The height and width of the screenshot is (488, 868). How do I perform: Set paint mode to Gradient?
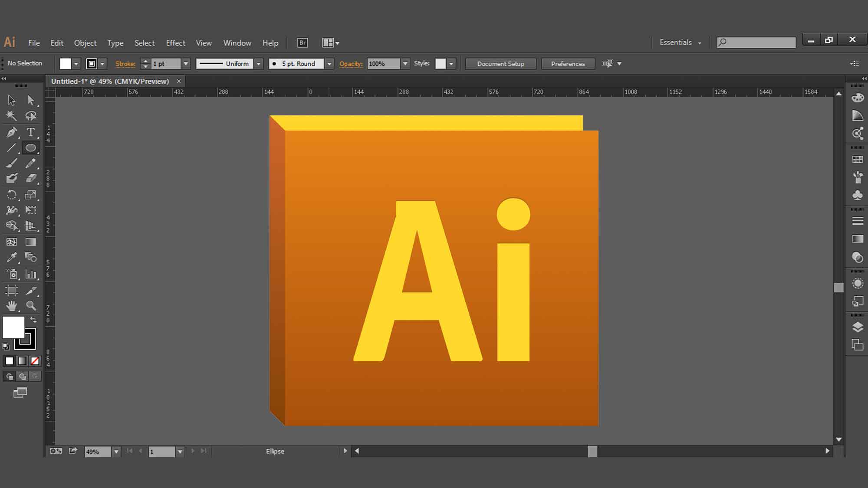pos(22,361)
